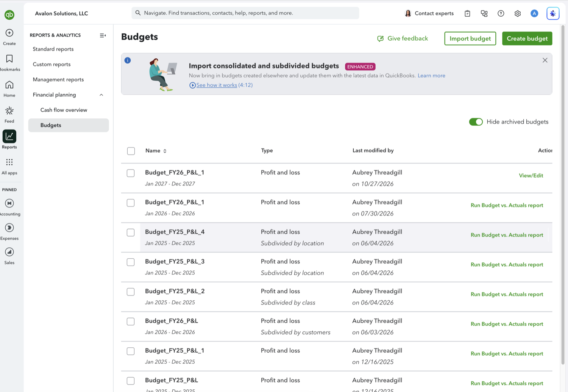Collapse the Reports & Analytics side panel
This screenshot has width=568, height=392.
click(x=103, y=35)
